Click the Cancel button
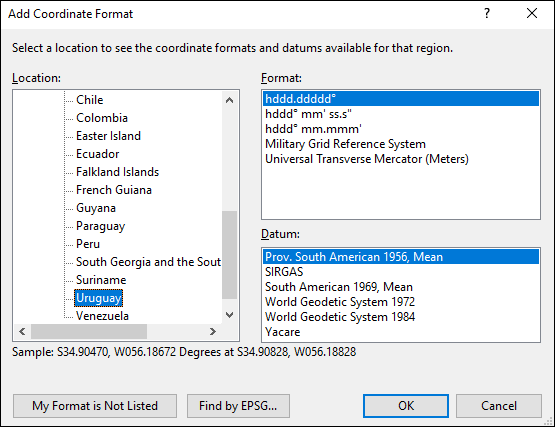This screenshot has width=555, height=427. click(499, 406)
